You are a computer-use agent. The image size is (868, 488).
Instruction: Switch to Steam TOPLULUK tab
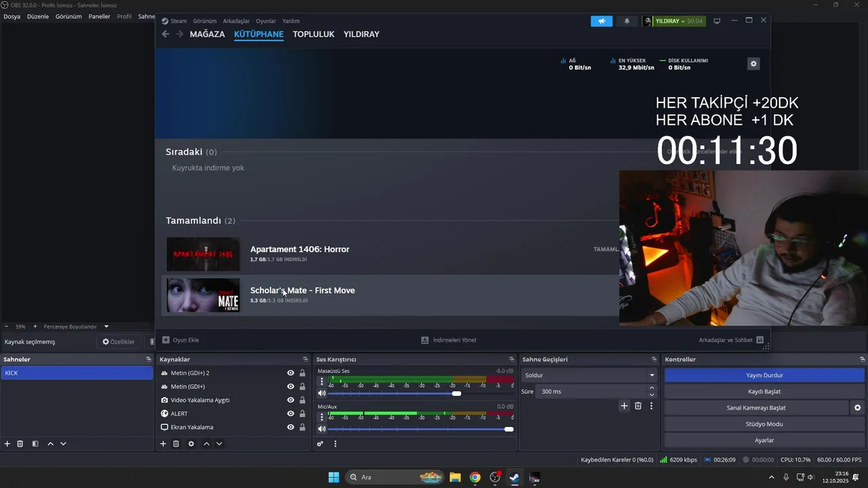[313, 34]
